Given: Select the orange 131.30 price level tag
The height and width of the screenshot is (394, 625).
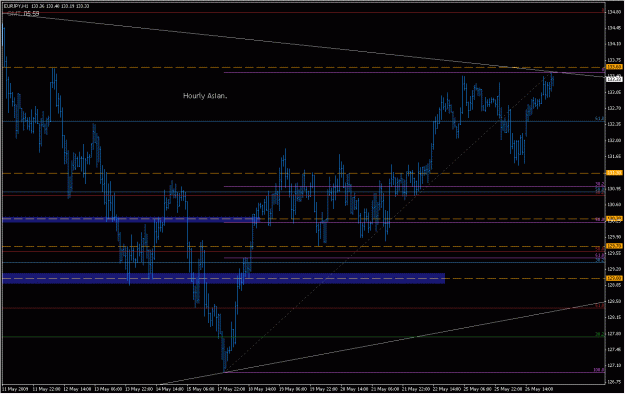Looking at the screenshot, I should 614,173.
